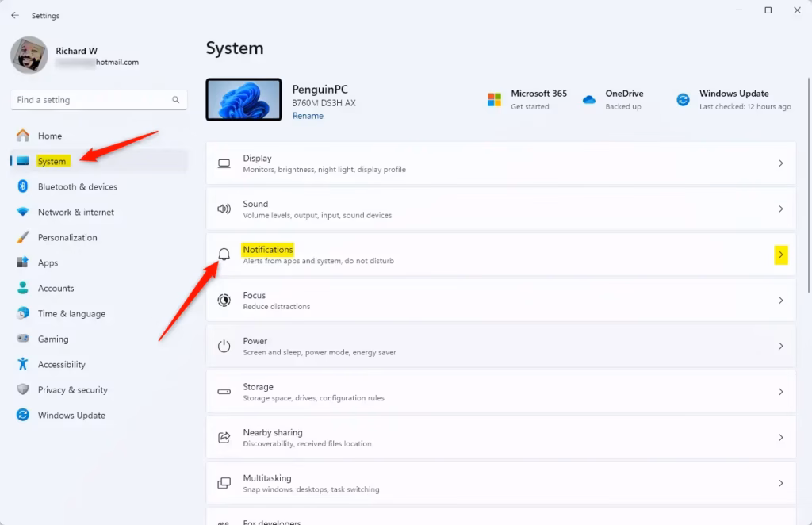This screenshot has height=525, width=812.
Task: Click the Sound speaker icon
Action: tap(224, 209)
